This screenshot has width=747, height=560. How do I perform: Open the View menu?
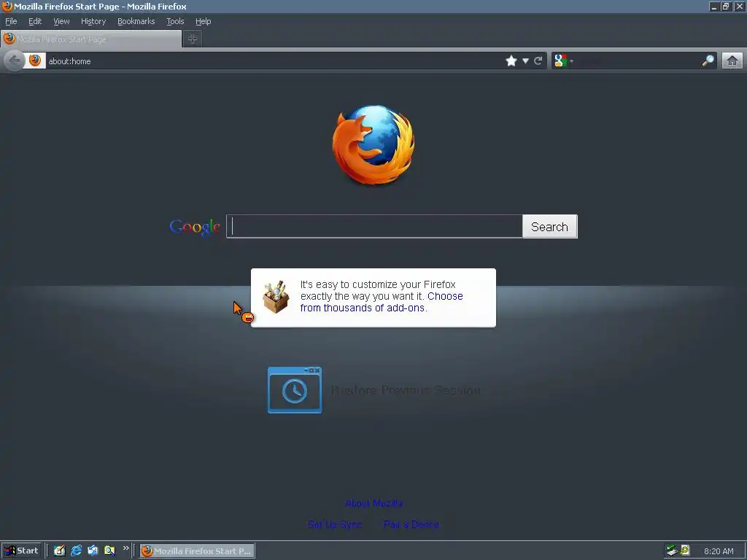pos(61,21)
